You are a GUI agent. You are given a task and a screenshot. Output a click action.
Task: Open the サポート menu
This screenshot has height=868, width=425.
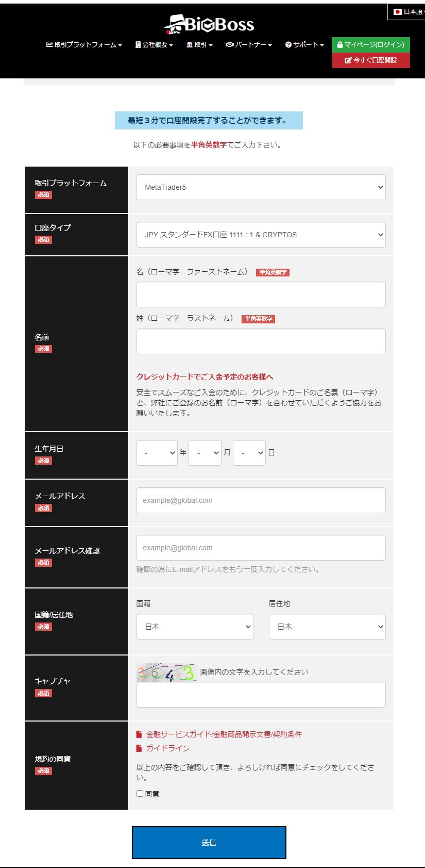coord(304,45)
